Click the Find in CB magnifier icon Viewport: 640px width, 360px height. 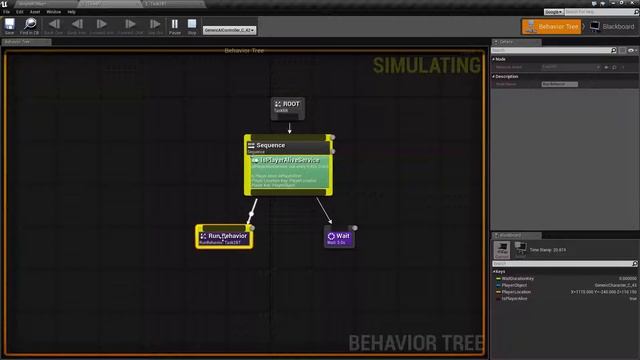[29, 26]
